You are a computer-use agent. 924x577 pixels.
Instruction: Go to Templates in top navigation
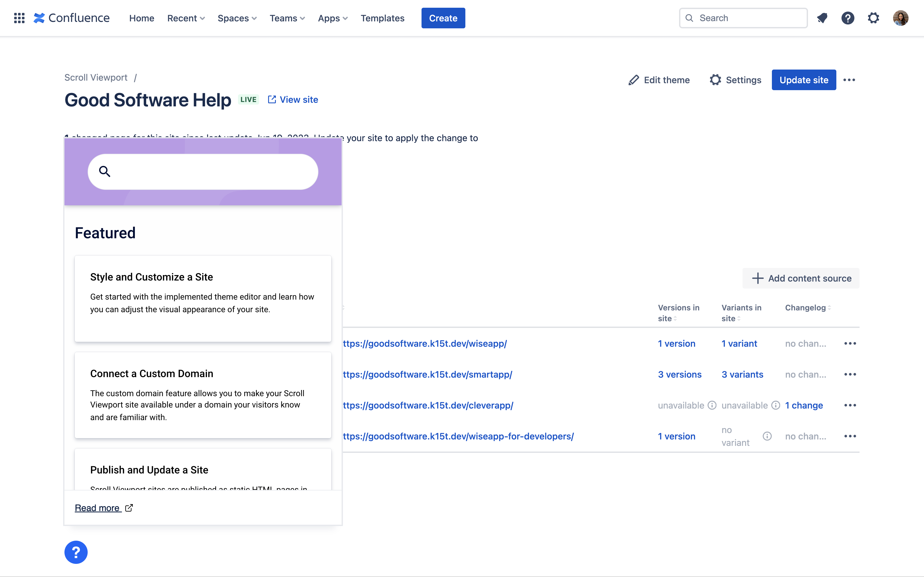point(382,18)
